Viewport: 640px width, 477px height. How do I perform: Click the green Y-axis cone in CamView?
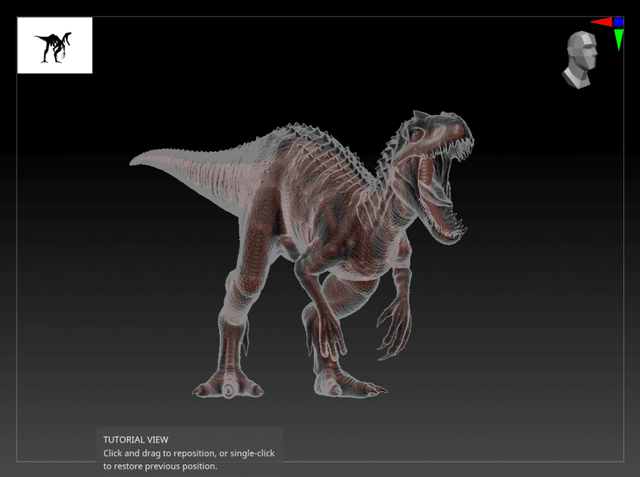(620, 40)
